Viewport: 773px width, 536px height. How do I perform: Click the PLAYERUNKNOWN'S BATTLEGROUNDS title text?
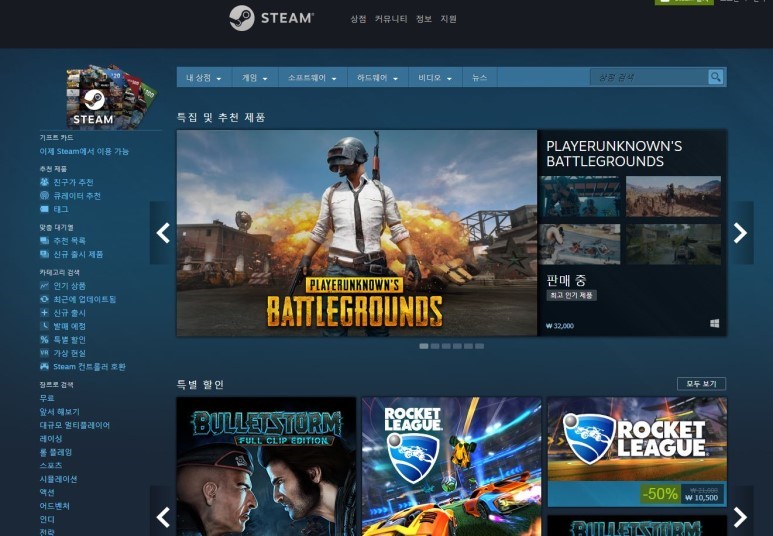tap(614, 153)
